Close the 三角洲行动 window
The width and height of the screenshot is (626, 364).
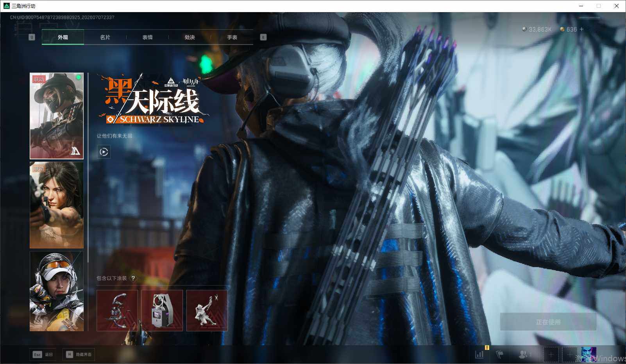pyautogui.click(x=617, y=6)
